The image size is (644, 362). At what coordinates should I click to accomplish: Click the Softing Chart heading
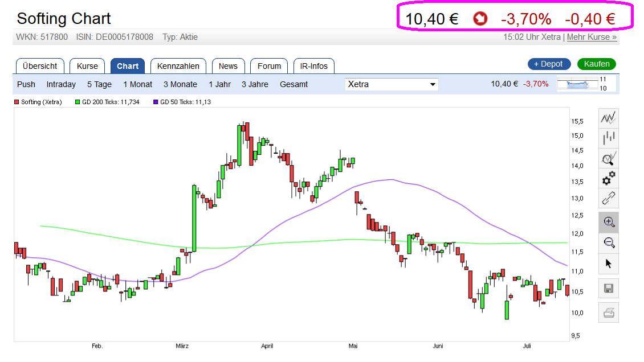pyautogui.click(x=64, y=18)
